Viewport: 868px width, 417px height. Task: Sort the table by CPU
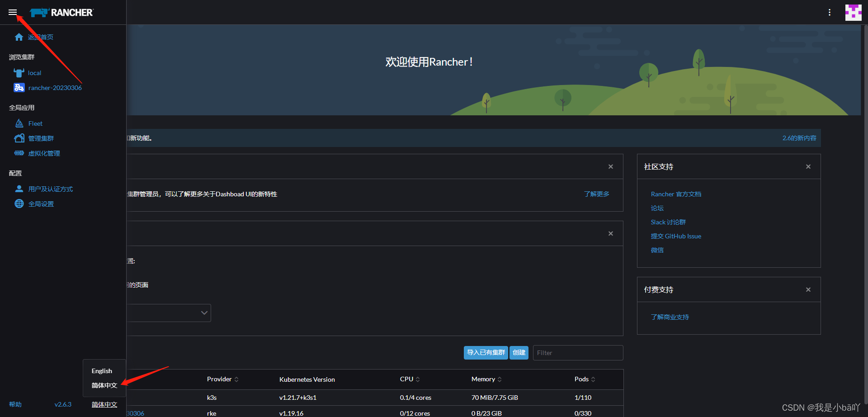pyautogui.click(x=410, y=379)
